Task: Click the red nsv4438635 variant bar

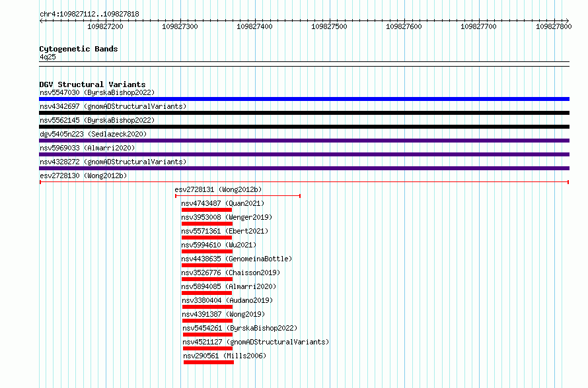Action: pyautogui.click(x=207, y=265)
